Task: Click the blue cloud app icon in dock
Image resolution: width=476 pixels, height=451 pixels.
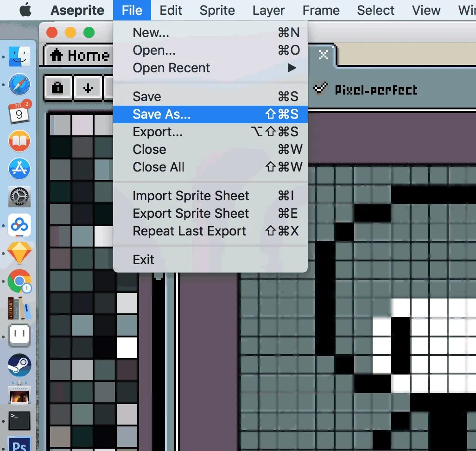Action: 19,225
